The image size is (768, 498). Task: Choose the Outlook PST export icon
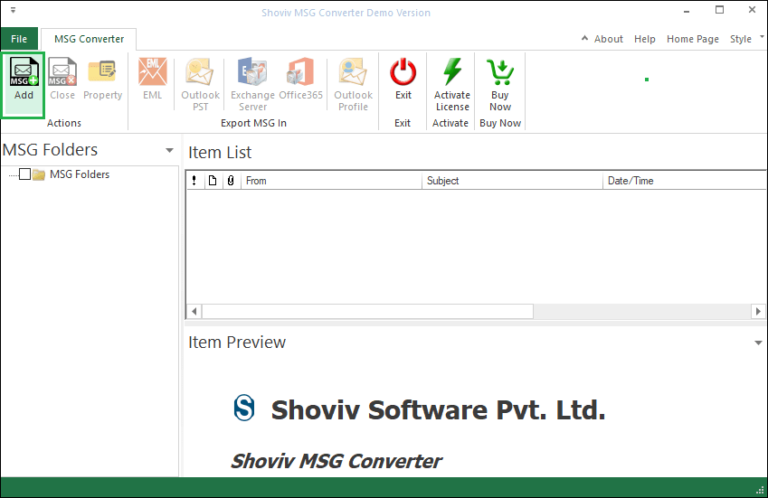pos(200,73)
